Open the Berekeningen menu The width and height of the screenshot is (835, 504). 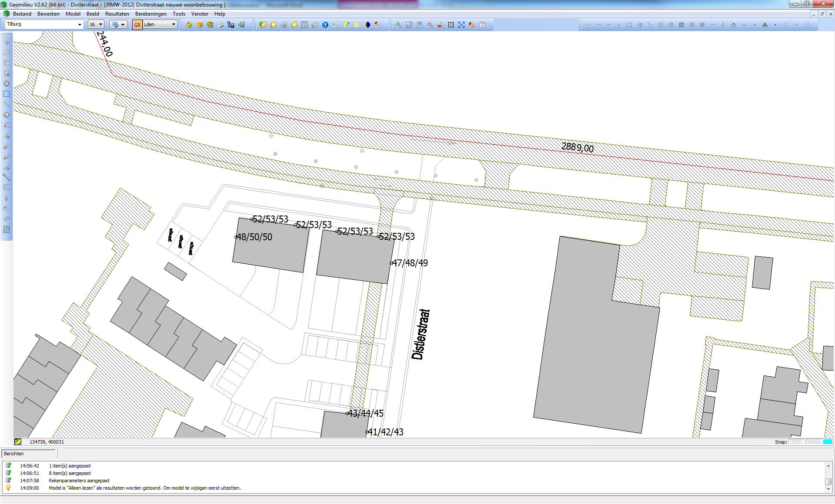(151, 14)
